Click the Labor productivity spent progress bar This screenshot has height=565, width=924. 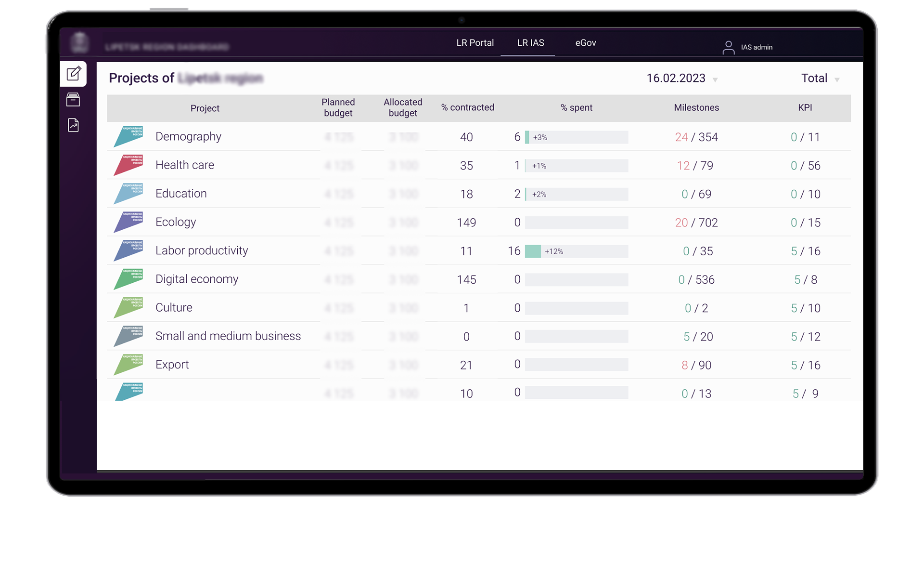click(x=576, y=251)
